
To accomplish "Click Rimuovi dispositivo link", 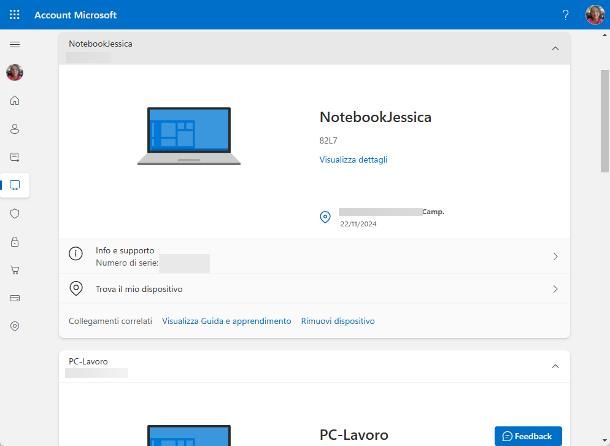I will (338, 321).
